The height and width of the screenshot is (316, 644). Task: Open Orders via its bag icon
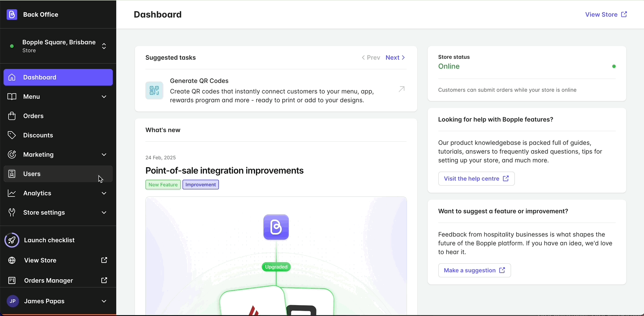tap(12, 115)
